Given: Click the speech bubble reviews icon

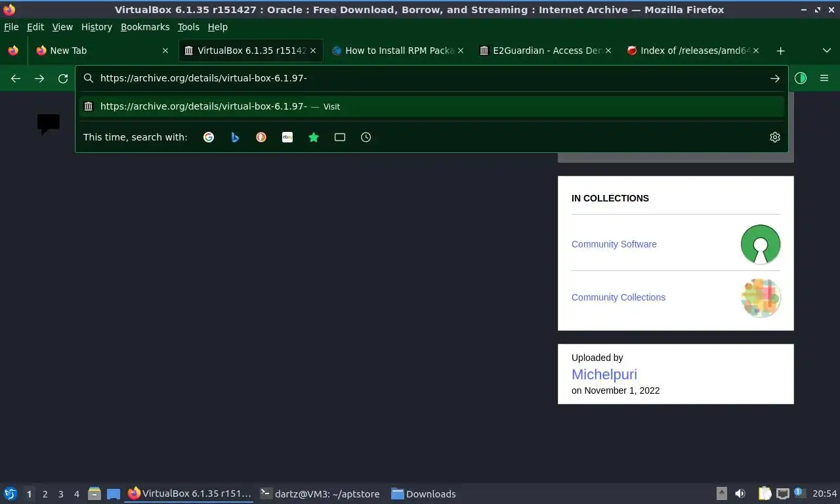Looking at the screenshot, I should (x=49, y=123).
